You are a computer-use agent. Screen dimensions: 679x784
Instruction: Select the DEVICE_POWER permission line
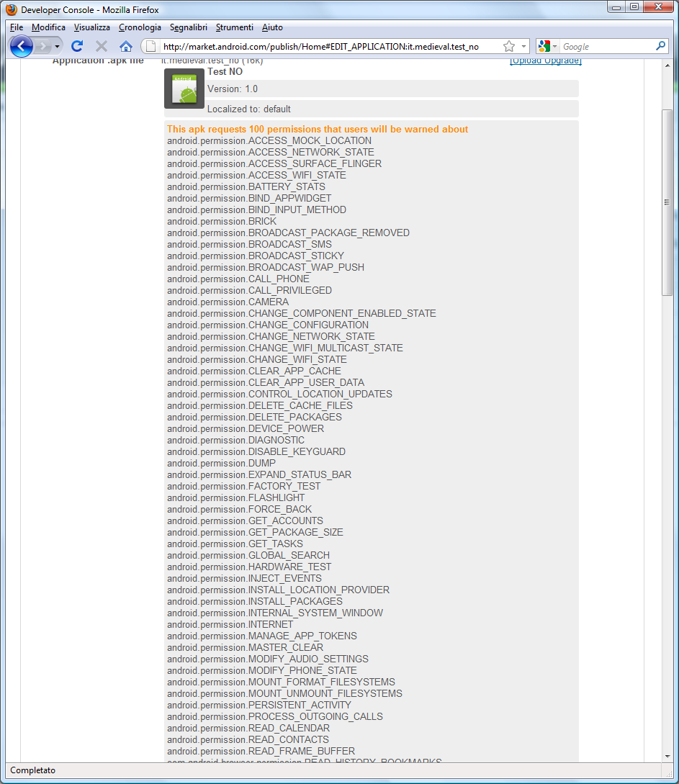click(246, 428)
